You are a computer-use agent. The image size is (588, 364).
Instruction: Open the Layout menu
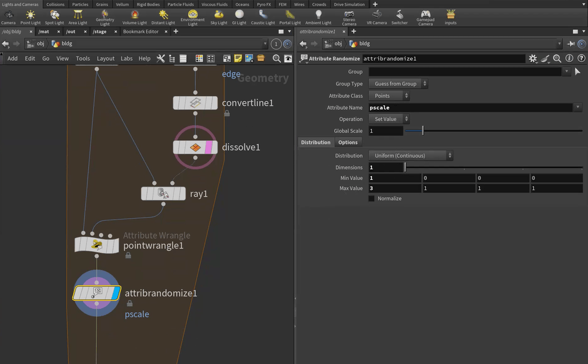coord(106,58)
